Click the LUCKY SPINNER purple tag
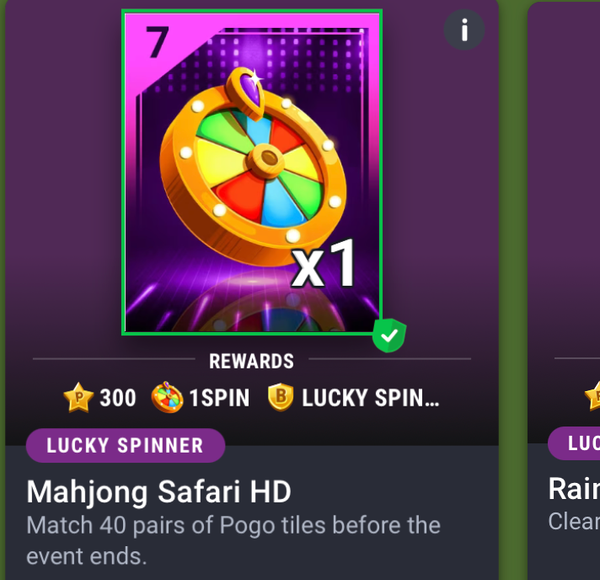Screen dimensions: 600x580 125,445
